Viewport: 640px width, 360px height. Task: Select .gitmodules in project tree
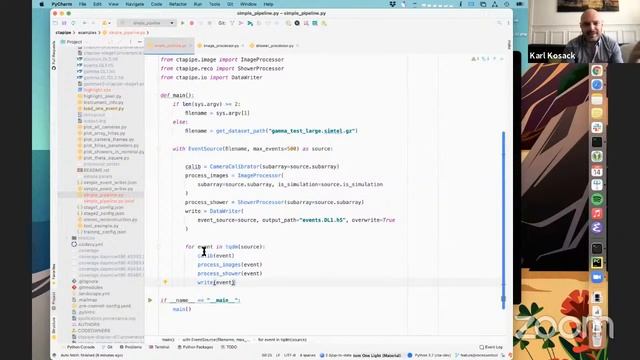click(90, 287)
